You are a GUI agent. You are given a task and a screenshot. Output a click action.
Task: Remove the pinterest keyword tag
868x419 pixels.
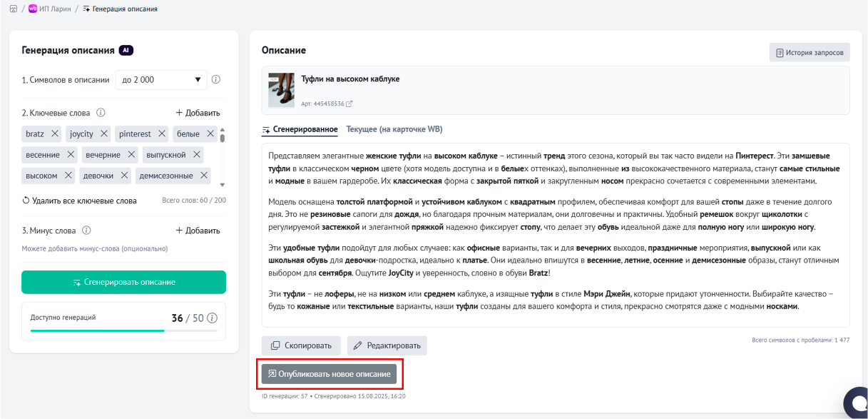(x=162, y=133)
